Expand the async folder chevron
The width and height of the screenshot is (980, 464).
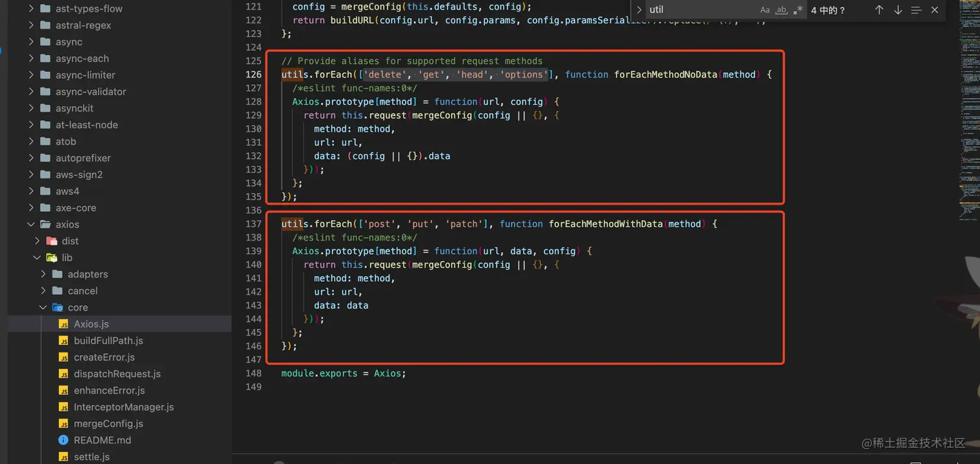pyautogui.click(x=30, y=41)
